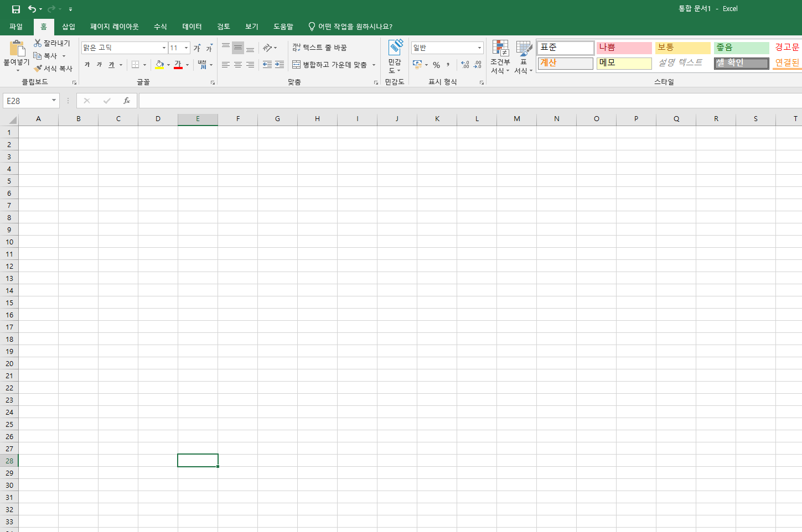802x532 pixels.
Task: Paste with the 붙여넣기 clipboard icon
Action: (x=17, y=48)
